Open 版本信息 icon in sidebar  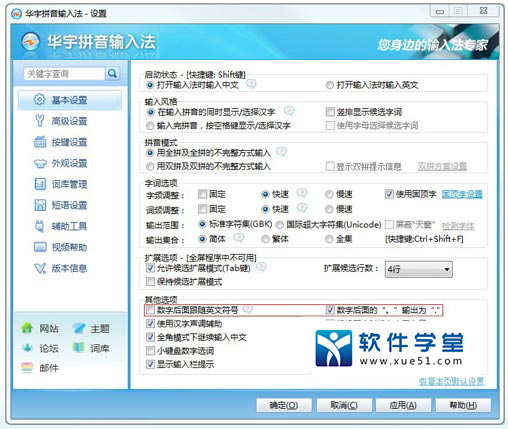point(40,268)
